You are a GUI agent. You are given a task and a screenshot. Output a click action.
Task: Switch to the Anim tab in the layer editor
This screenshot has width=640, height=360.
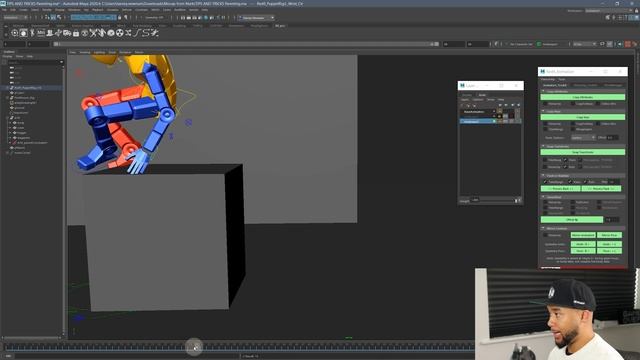(x=482, y=95)
